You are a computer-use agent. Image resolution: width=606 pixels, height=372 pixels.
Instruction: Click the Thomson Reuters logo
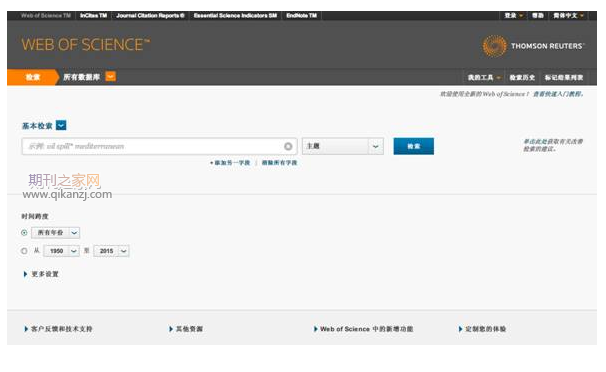[534, 46]
